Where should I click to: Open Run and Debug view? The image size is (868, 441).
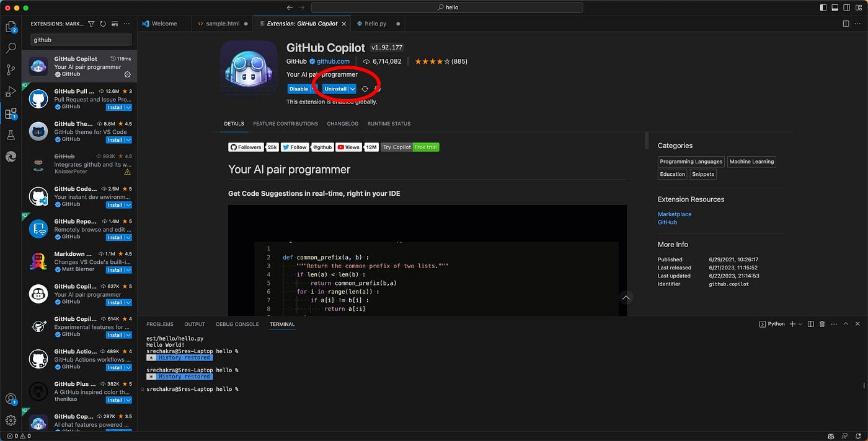click(11, 91)
